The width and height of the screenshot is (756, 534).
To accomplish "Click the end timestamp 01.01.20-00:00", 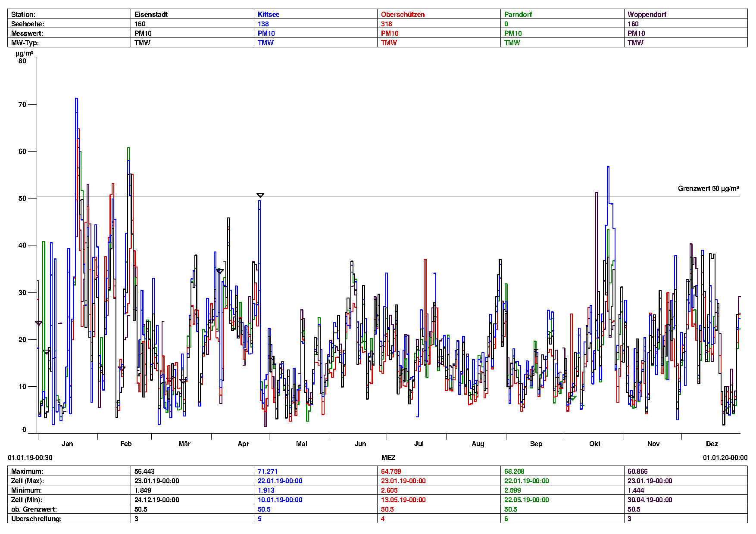I will 725,457.
